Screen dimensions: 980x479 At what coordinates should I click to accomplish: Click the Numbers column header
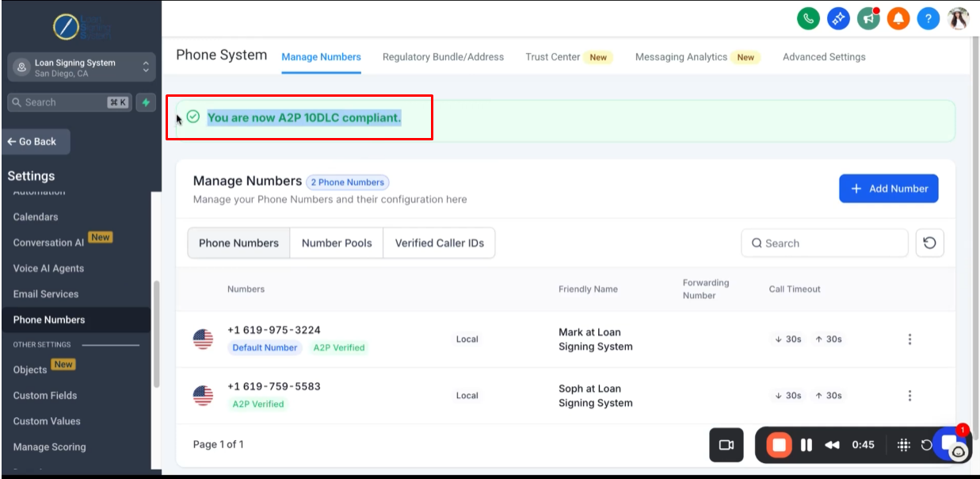tap(246, 289)
